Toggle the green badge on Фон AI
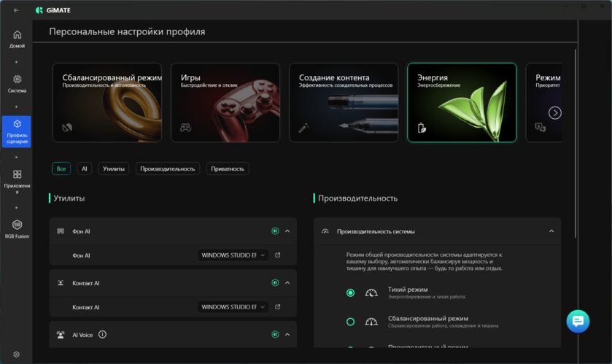 pyautogui.click(x=275, y=231)
